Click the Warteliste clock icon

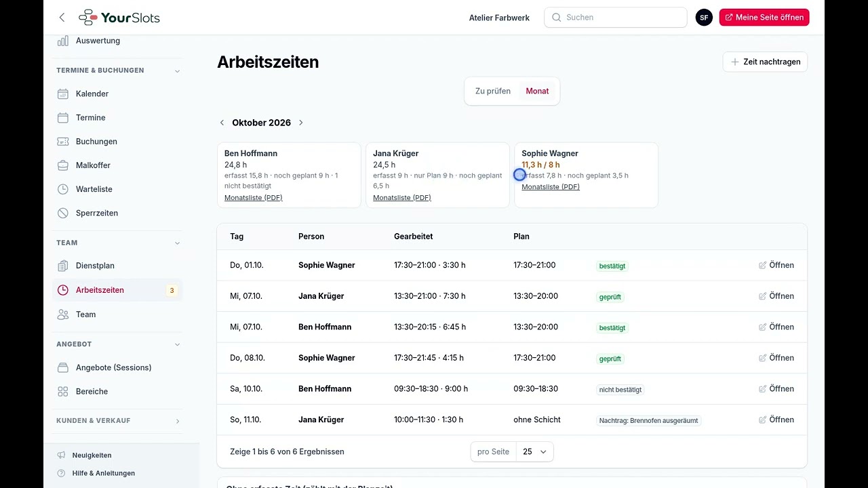click(63, 189)
